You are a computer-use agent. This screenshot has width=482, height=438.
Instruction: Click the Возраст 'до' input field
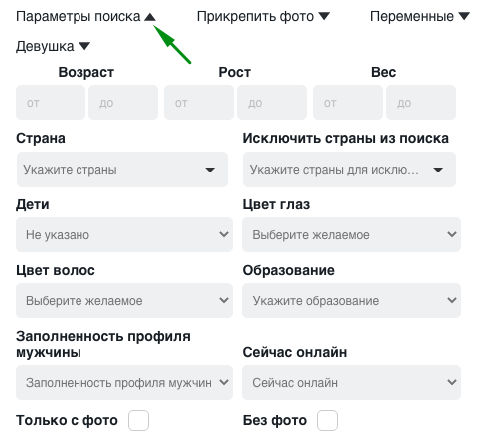coord(123,103)
